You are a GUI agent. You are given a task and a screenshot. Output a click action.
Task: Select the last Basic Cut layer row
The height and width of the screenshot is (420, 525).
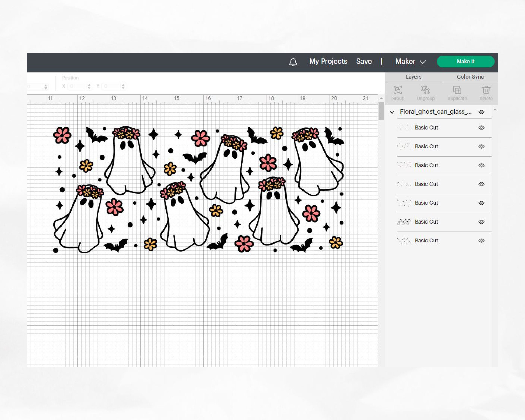click(444, 241)
